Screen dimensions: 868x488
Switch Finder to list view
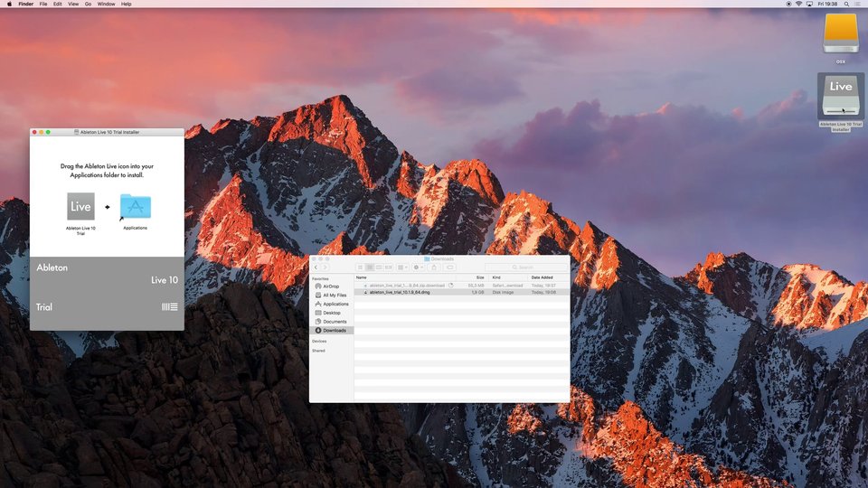370,267
